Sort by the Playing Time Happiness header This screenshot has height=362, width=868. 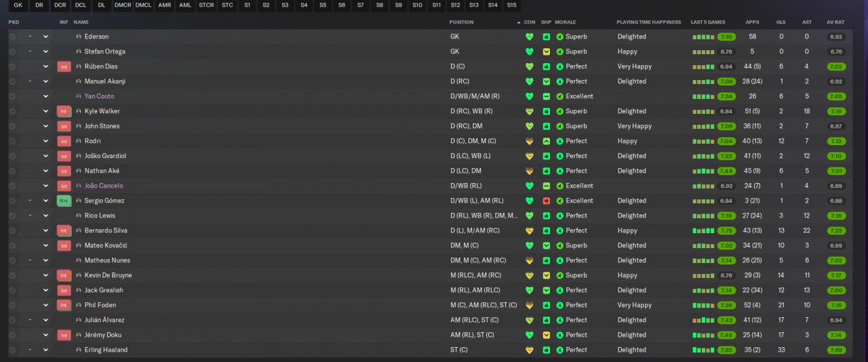[x=648, y=22]
